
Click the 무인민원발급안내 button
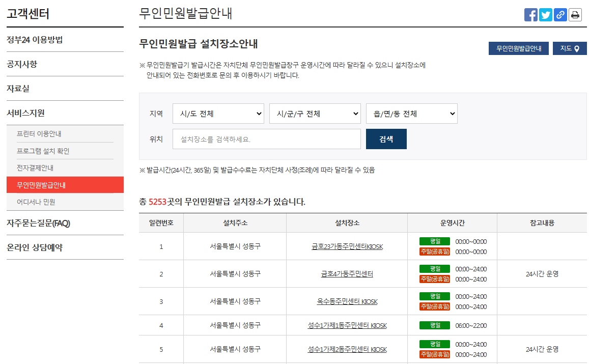518,48
